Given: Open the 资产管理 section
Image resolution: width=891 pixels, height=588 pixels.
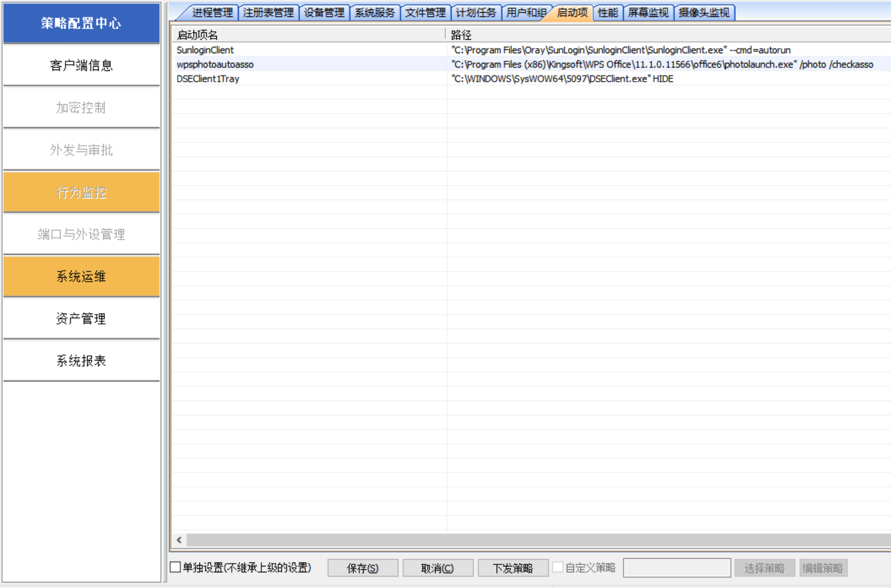Looking at the screenshot, I should [x=81, y=319].
